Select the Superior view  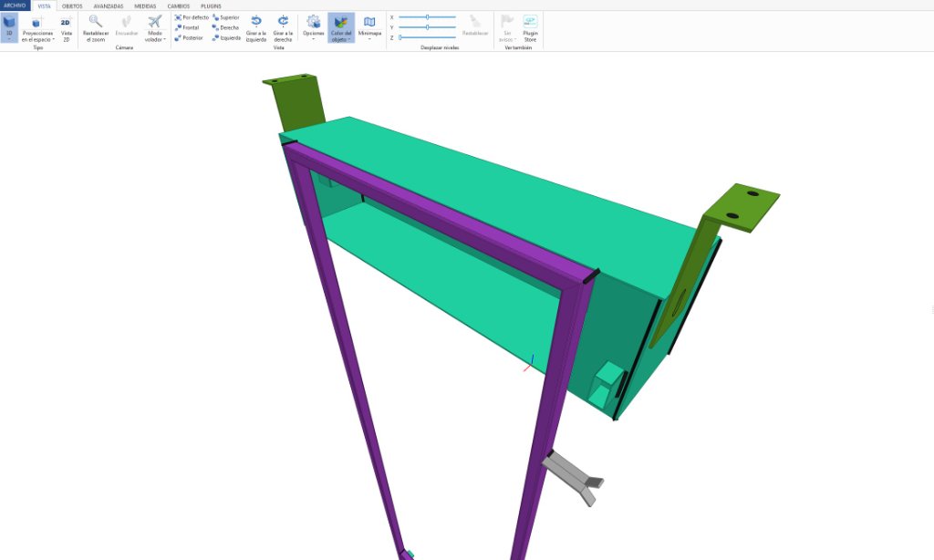coord(226,18)
